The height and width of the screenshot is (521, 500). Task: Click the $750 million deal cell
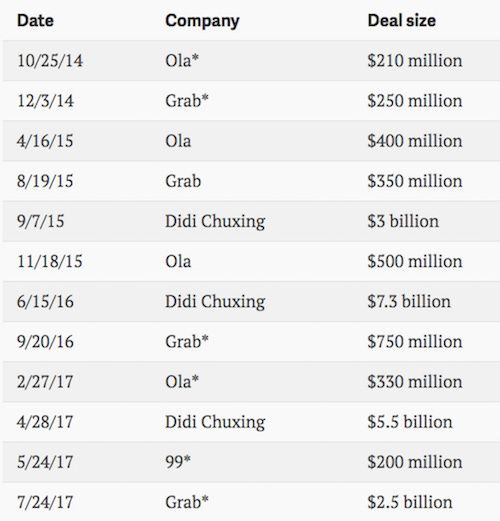point(415,342)
